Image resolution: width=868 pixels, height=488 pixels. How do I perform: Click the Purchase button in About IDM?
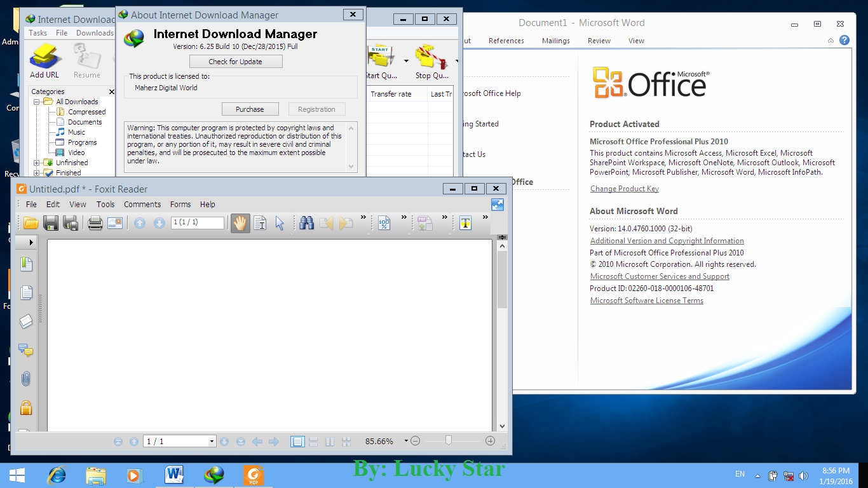click(x=250, y=109)
